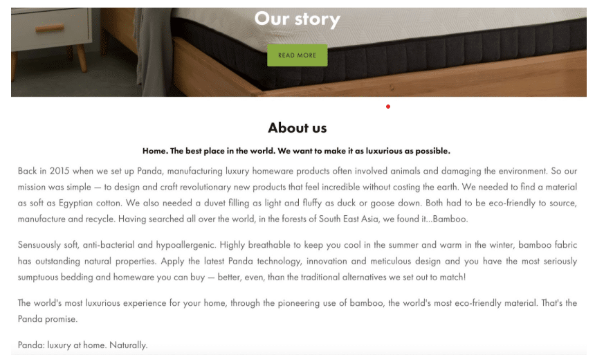Click the green READ MORE button
This screenshot has width=613, height=364.
point(297,55)
